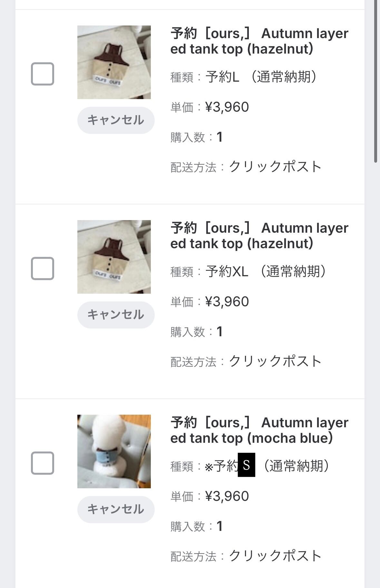Click the 予約L (通常納期) variant text
Image resolution: width=380 pixels, height=588 pixels.
pyautogui.click(x=261, y=77)
